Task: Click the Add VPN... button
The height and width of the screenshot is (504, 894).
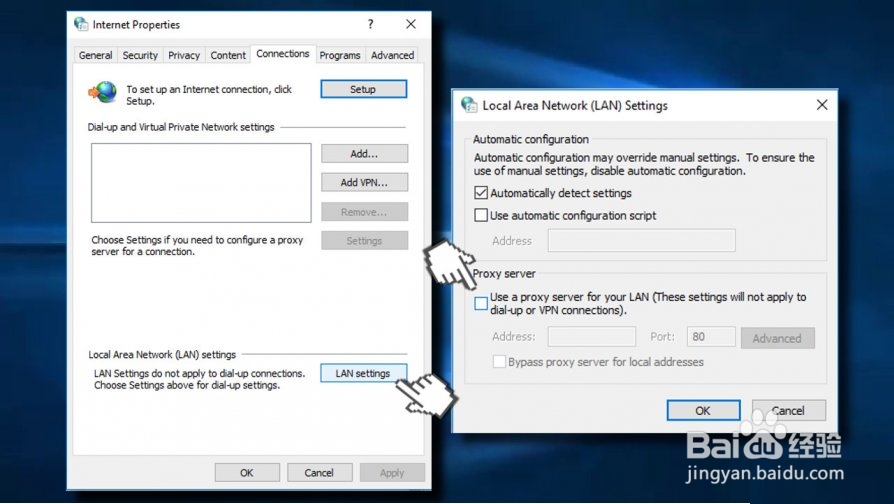Action: coord(364,182)
